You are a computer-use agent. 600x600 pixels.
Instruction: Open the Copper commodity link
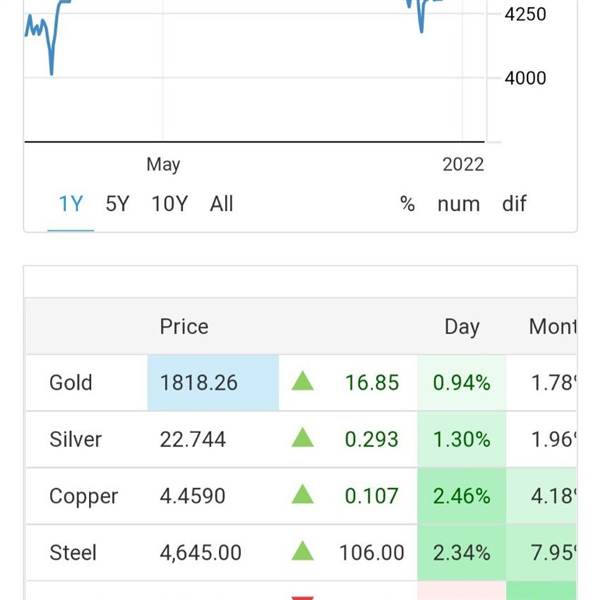pos(83,496)
